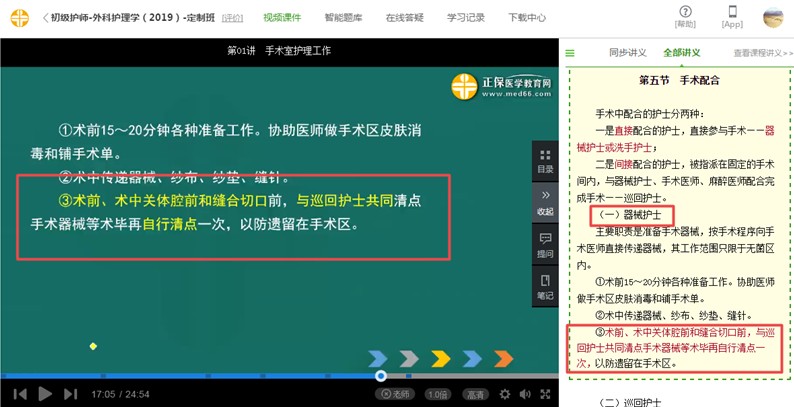Screen dimensions: 794x407
Task: Switch to 同步讲义 tab
Action: [x=627, y=52]
